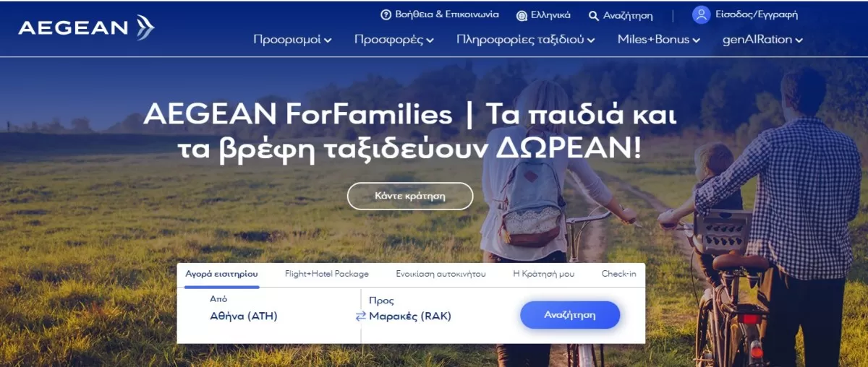
Task: Expand the Προσφορές dropdown menu
Action: (x=394, y=40)
